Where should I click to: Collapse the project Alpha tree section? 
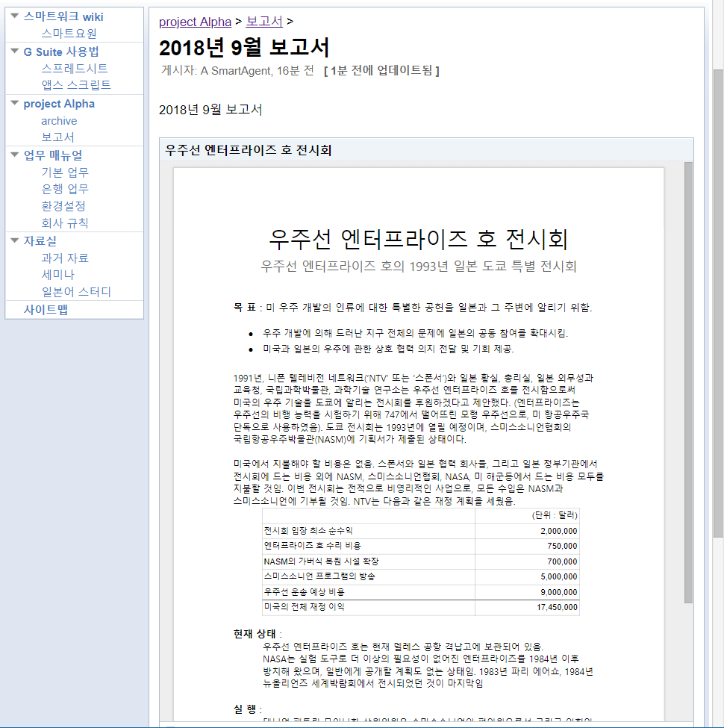pyautogui.click(x=15, y=103)
